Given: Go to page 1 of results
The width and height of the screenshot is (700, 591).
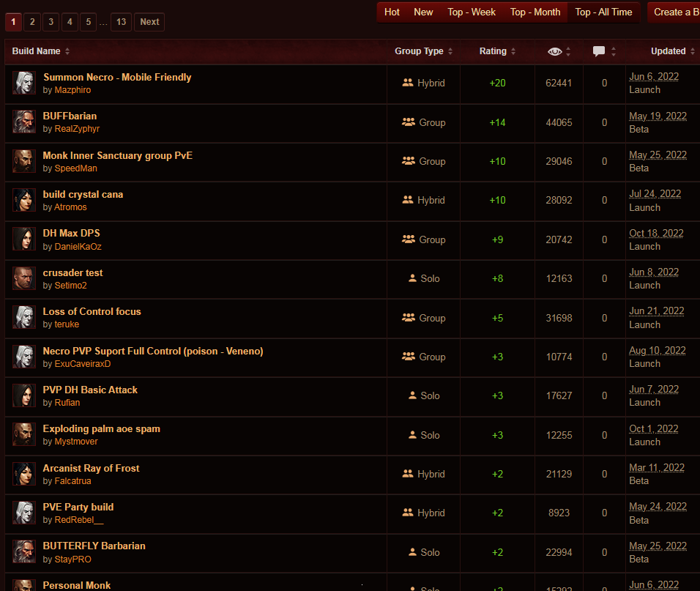Looking at the screenshot, I should click(x=13, y=22).
